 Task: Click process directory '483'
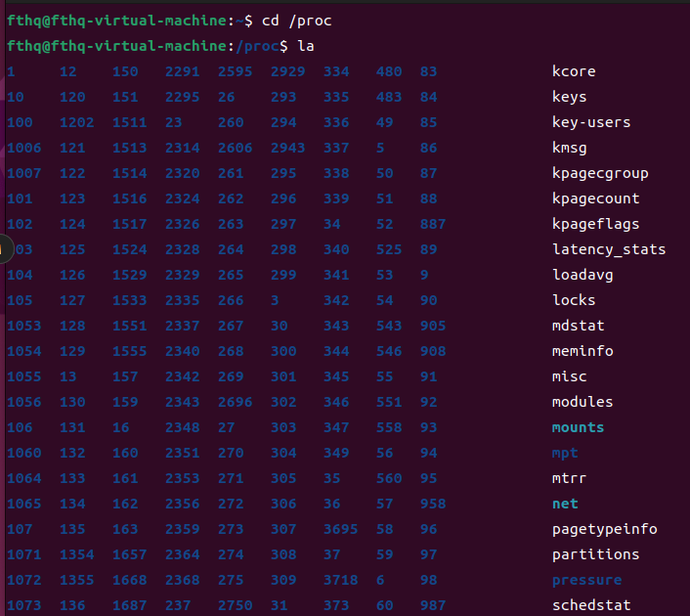click(389, 97)
